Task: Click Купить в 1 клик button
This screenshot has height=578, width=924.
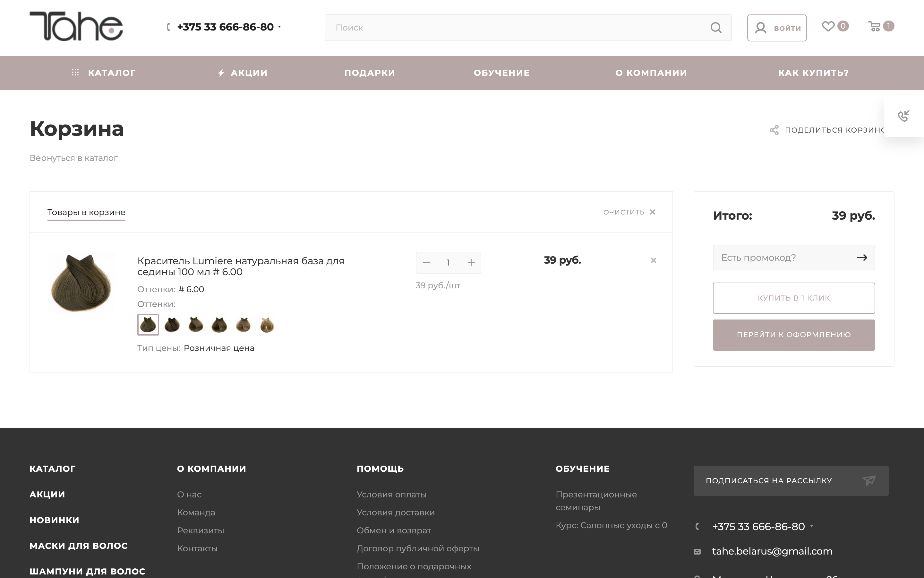Action: click(794, 298)
